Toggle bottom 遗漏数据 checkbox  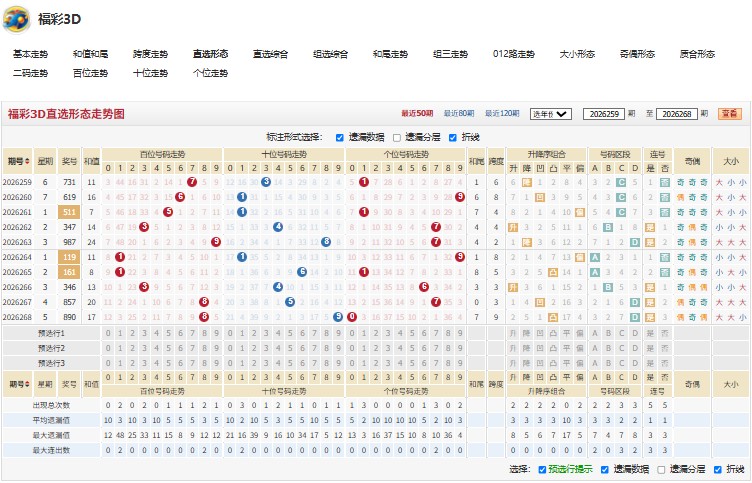click(x=605, y=470)
